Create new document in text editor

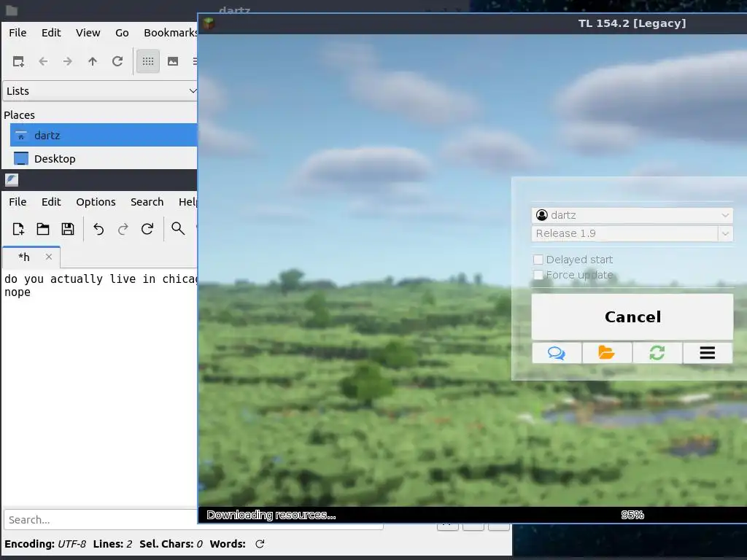[x=18, y=229]
